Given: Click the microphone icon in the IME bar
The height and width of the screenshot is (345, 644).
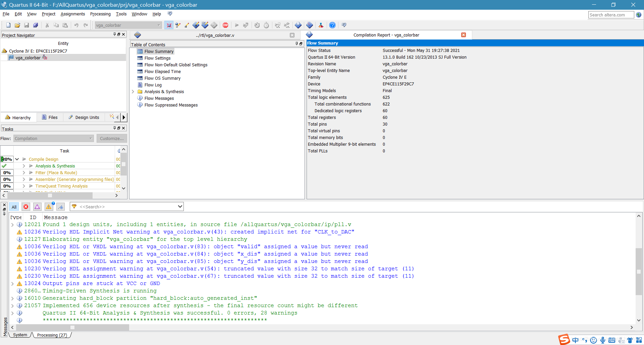Looking at the screenshot, I should point(603,340).
